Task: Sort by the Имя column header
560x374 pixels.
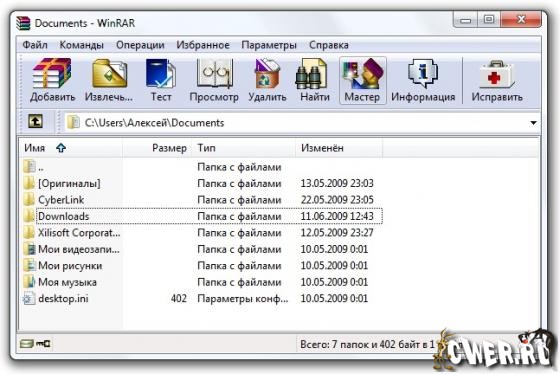Action: 71,148
